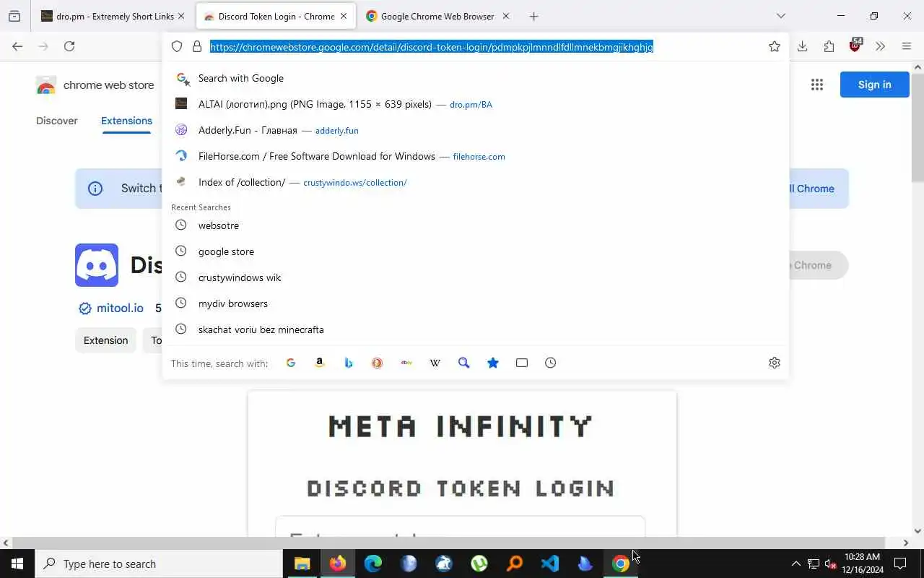924x578 pixels.
Task: Search this time with Wikipedia icon
Action: coord(435,363)
